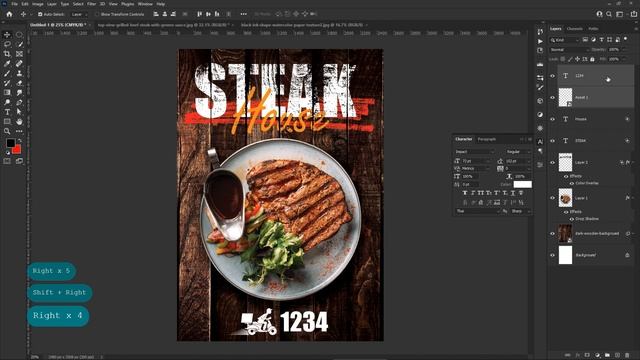
Task: Switch to the Paths tab
Action: click(593, 29)
